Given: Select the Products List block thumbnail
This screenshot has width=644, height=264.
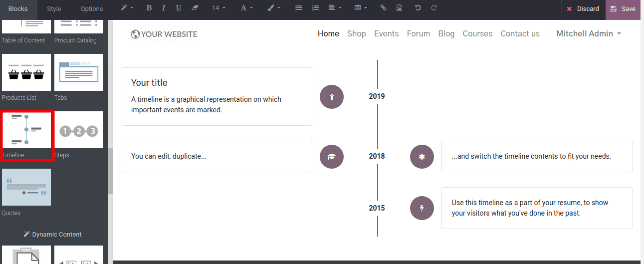Looking at the screenshot, I should point(26,72).
